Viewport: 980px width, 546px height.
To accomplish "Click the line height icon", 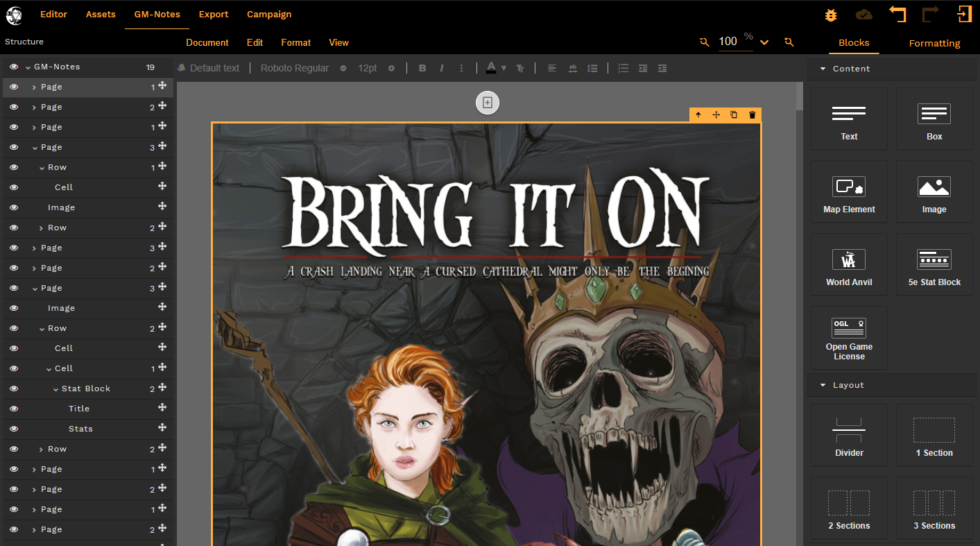I will click(x=592, y=68).
